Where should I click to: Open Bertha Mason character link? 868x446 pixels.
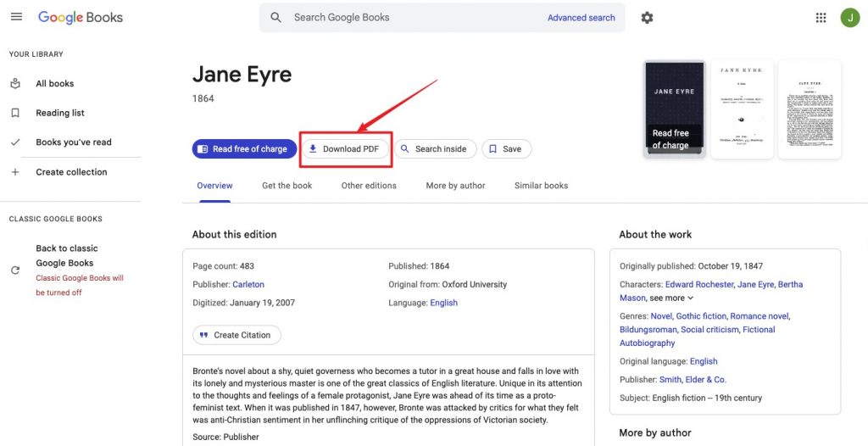click(x=711, y=291)
